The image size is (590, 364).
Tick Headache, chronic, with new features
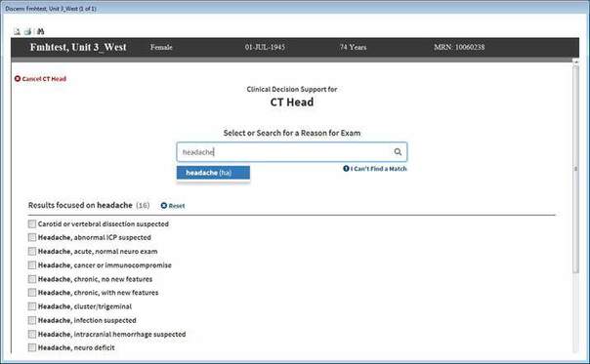click(32, 293)
